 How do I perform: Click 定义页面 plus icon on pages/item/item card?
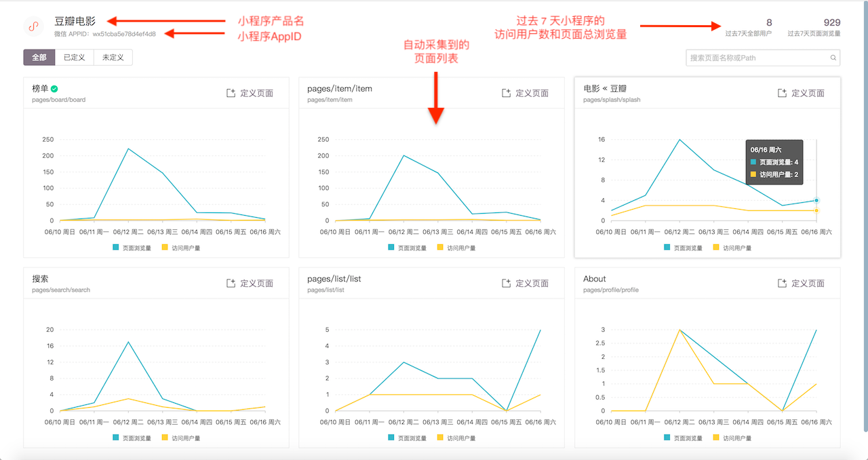[506, 93]
